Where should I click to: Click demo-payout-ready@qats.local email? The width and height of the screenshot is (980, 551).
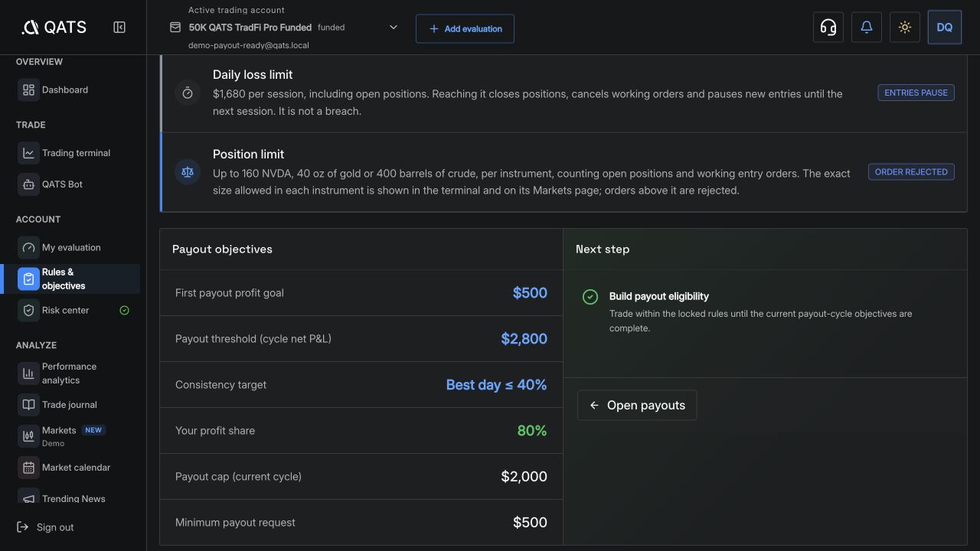(x=249, y=46)
